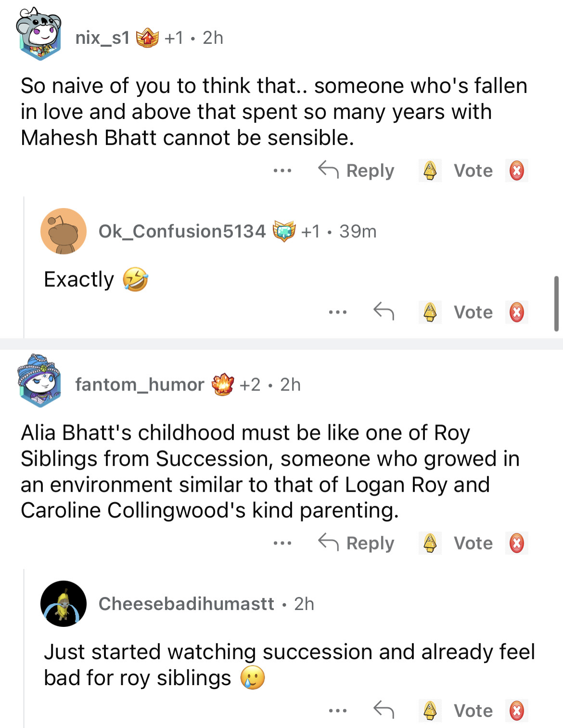Upvote the nix_s1 comment
This screenshot has height=728, width=563.
click(430, 170)
